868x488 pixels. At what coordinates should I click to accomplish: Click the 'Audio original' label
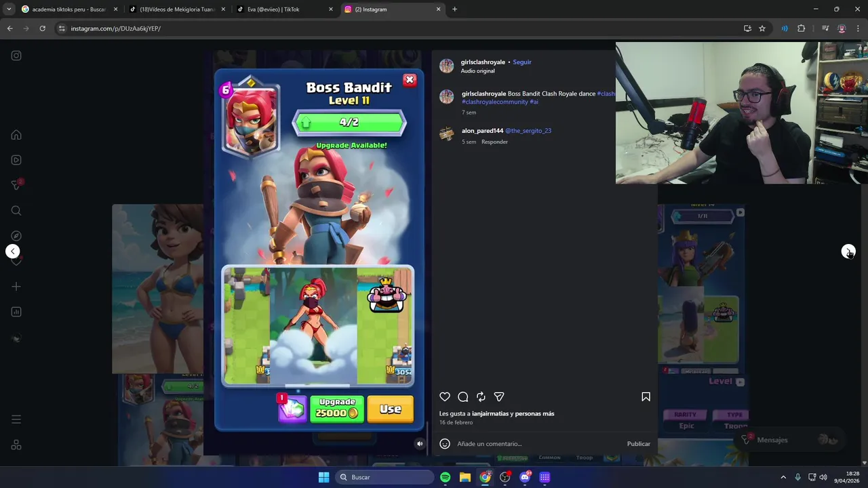pyautogui.click(x=477, y=70)
